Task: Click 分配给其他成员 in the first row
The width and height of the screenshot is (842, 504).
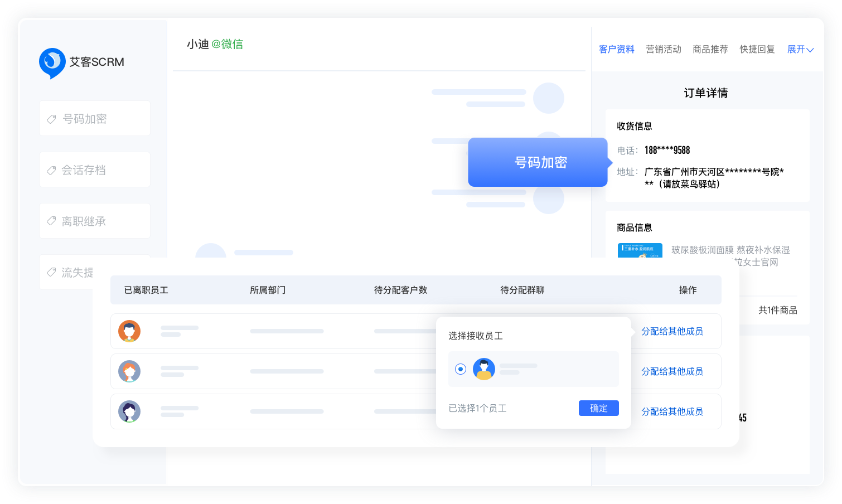Action: coord(672,331)
